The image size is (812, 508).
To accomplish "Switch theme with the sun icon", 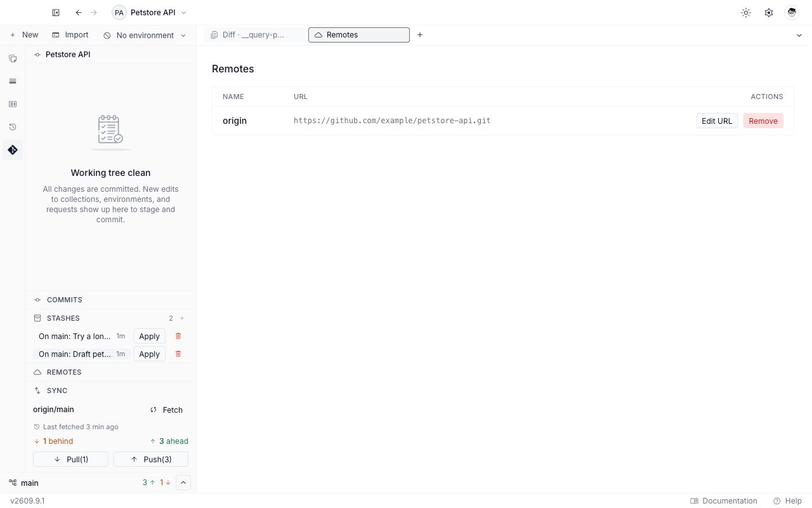I will (746, 13).
